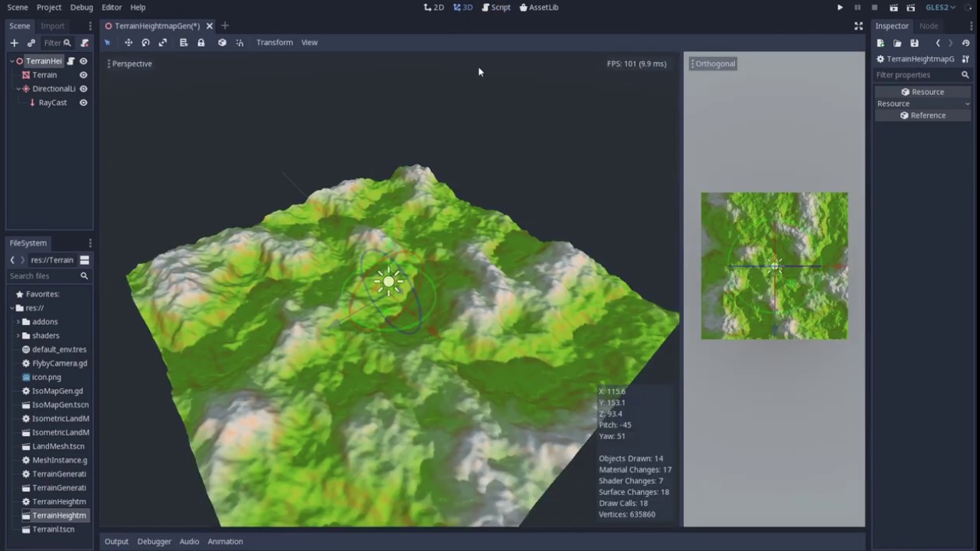
Task: Hide the Terrain node
Action: tap(83, 75)
